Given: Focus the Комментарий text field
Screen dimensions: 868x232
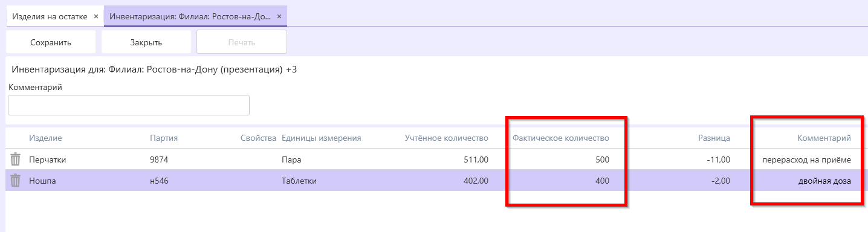Looking at the screenshot, I should tap(129, 105).
